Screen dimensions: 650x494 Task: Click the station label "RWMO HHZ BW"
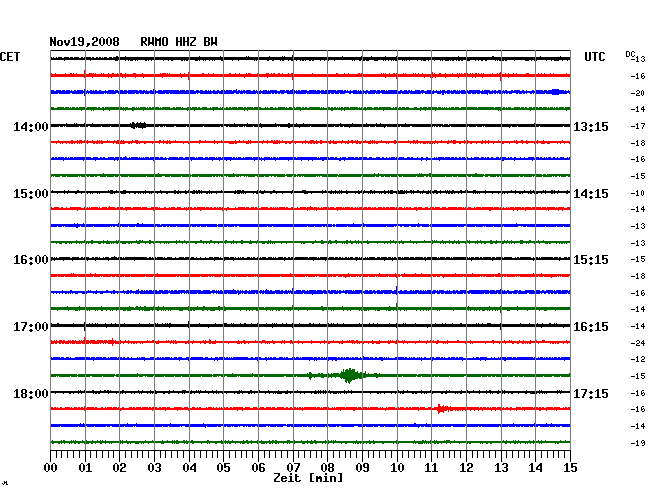coord(179,42)
